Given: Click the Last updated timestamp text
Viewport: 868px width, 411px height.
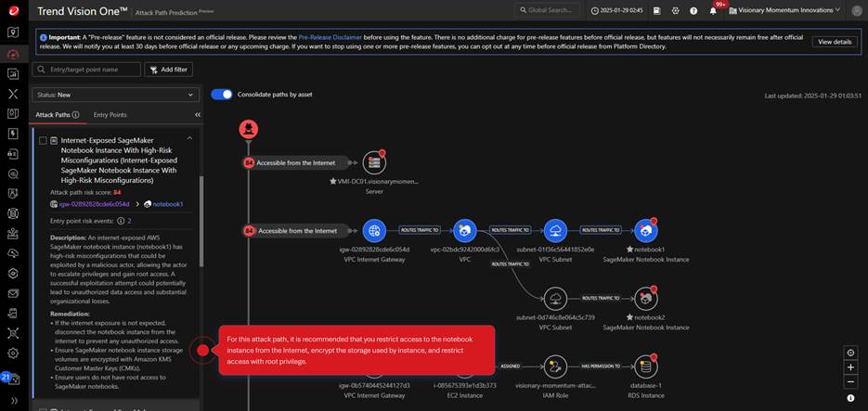Looking at the screenshot, I should 811,96.
